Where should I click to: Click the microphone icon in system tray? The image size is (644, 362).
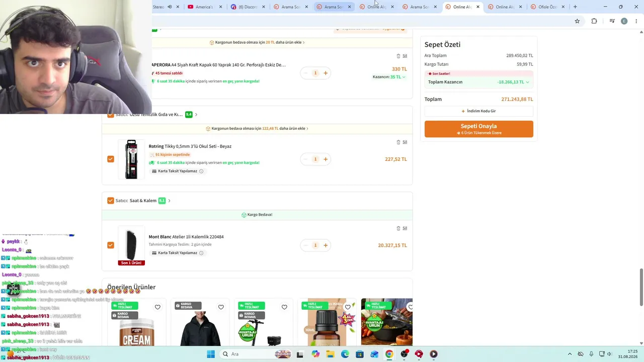pyautogui.click(x=591, y=354)
